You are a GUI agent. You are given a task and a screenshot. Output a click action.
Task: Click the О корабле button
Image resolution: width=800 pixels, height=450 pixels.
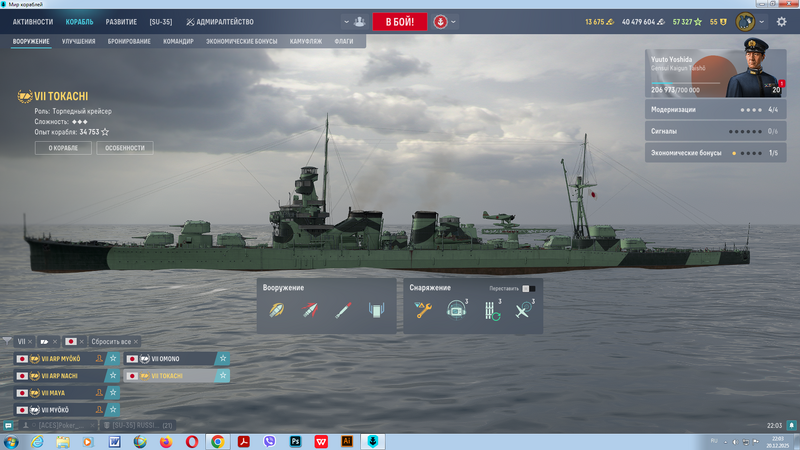coord(56,148)
